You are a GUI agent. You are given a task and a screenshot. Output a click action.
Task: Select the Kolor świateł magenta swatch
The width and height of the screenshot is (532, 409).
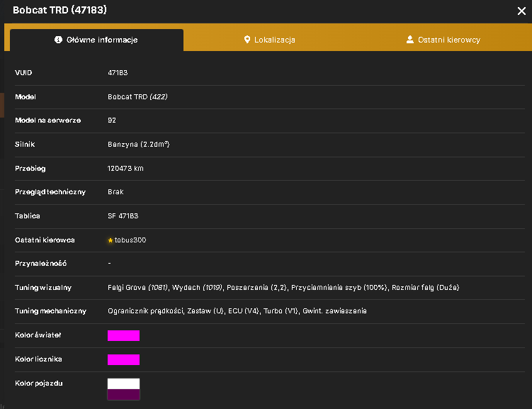click(123, 335)
